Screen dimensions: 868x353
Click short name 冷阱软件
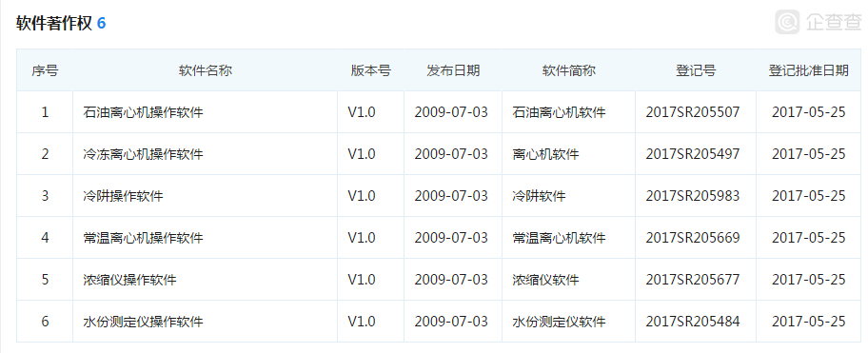(x=540, y=196)
